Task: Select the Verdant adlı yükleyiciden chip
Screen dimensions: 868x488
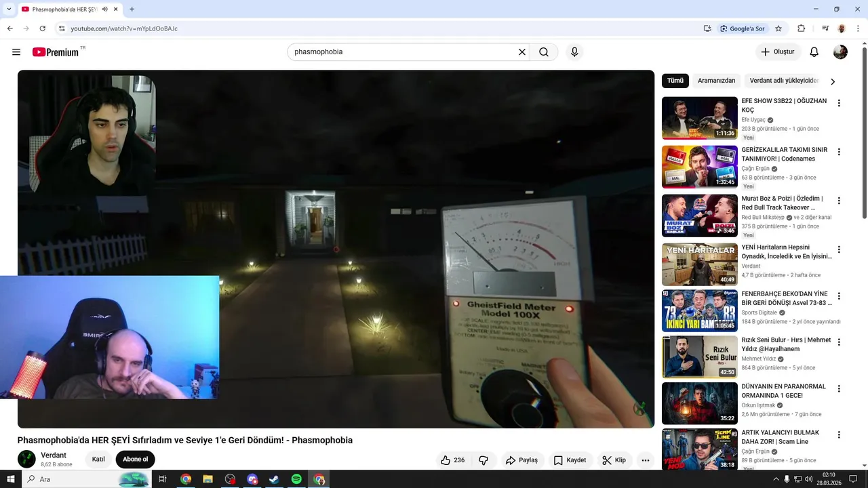Action: 784,81
